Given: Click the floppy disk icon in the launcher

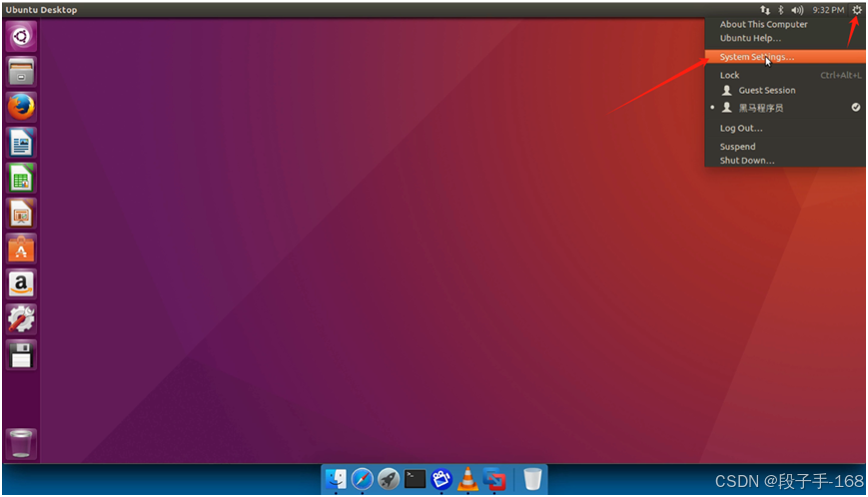Looking at the screenshot, I should pyautogui.click(x=21, y=355).
